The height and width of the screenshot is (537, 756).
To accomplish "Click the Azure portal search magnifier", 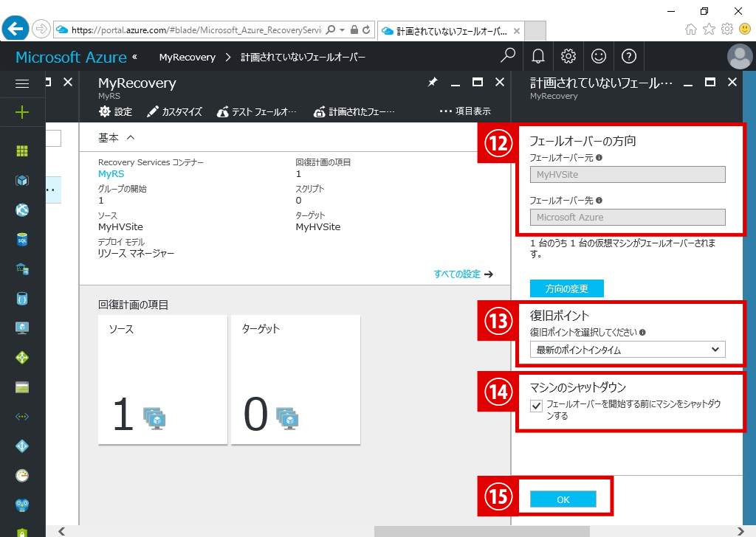I will [508, 56].
